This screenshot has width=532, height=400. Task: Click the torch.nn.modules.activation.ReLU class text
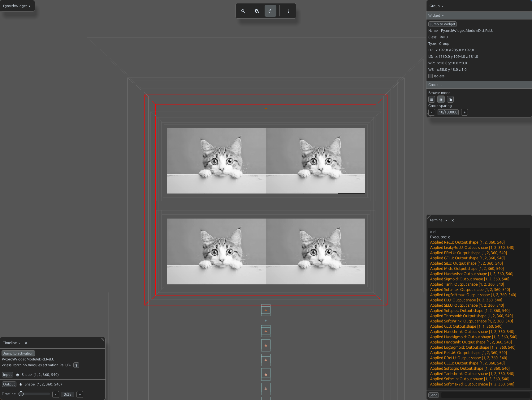pos(36,365)
